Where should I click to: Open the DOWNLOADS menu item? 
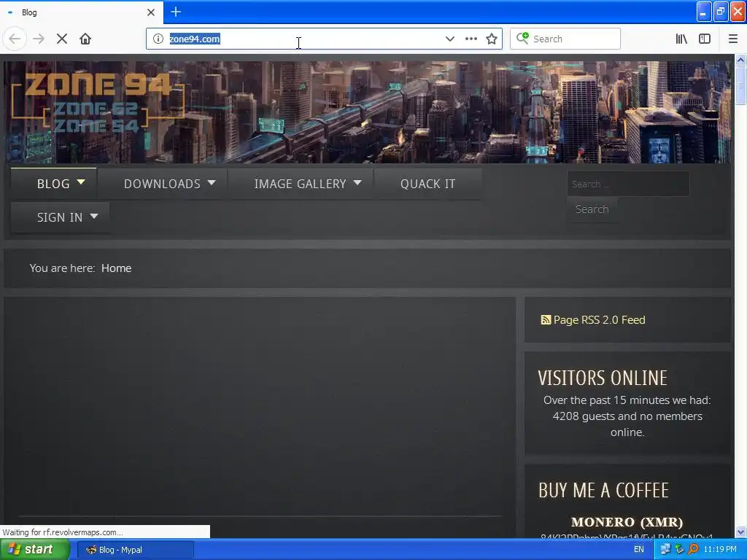[162, 184]
